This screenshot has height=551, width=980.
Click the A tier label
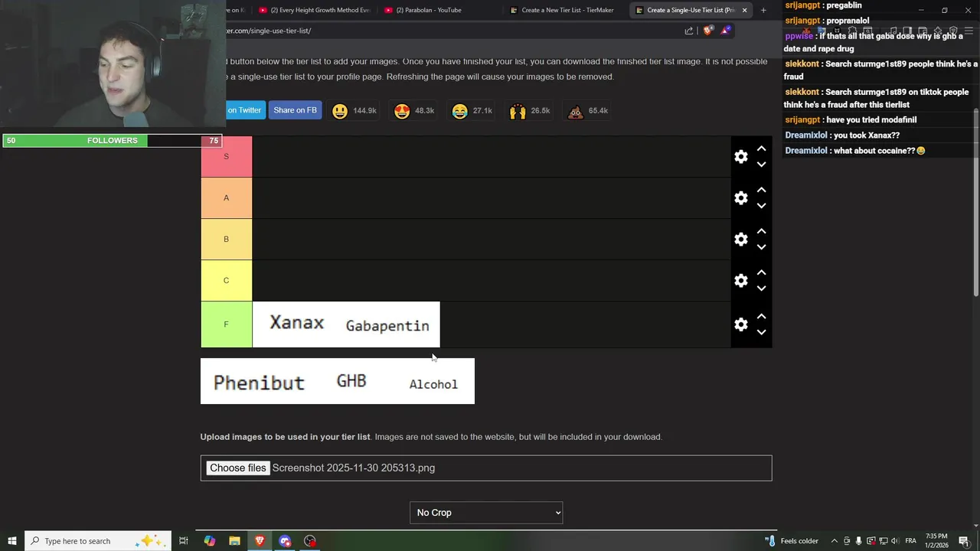(226, 198)
